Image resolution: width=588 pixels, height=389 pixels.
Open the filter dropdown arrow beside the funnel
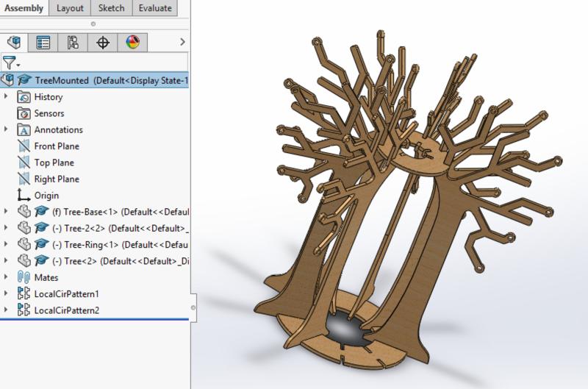tap(18, 65)
